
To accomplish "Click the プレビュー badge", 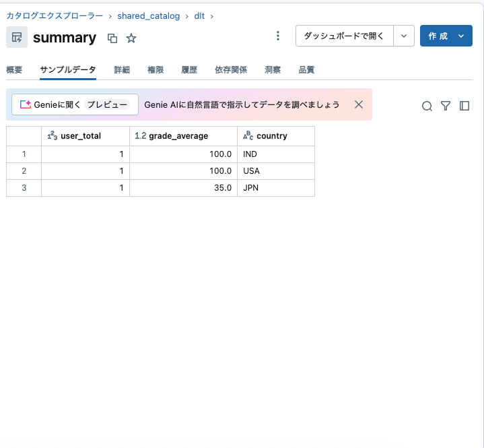I will tap(107, 104).
